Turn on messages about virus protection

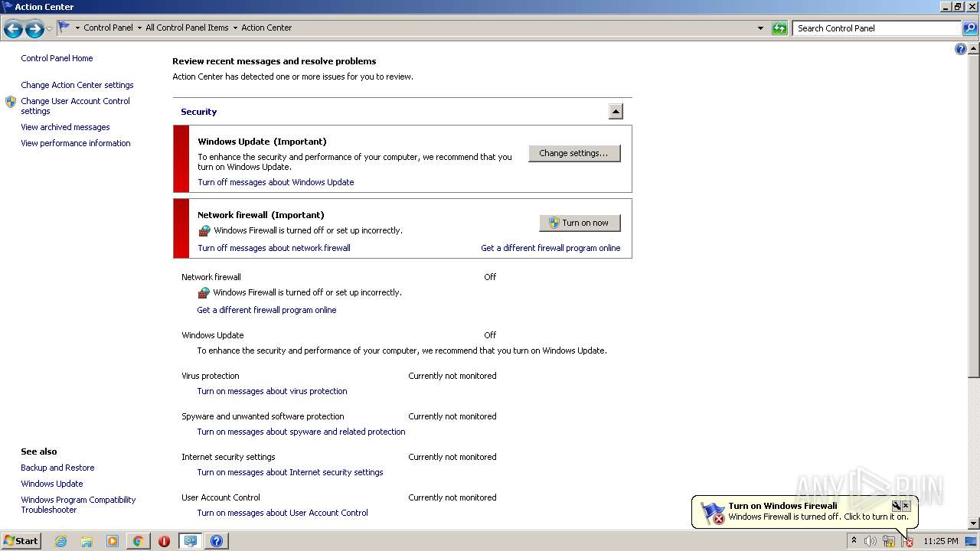pos(272,391)
